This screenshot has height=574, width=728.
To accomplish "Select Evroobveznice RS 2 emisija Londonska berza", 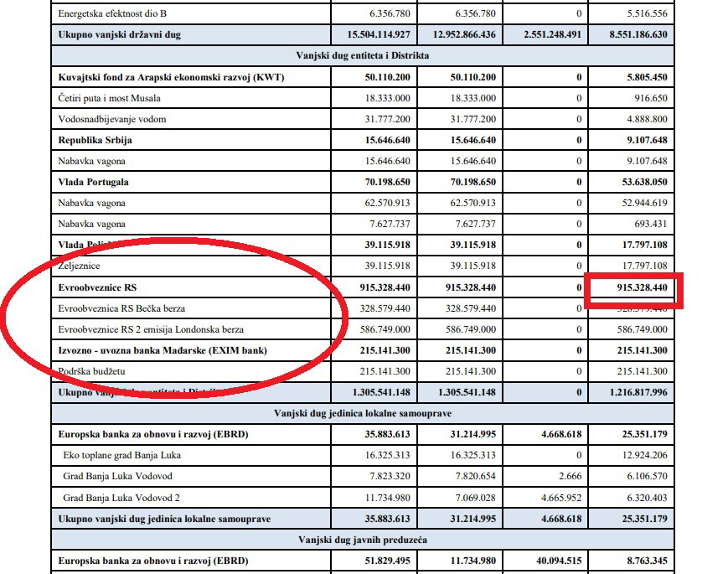I will [x=151, y=329].
